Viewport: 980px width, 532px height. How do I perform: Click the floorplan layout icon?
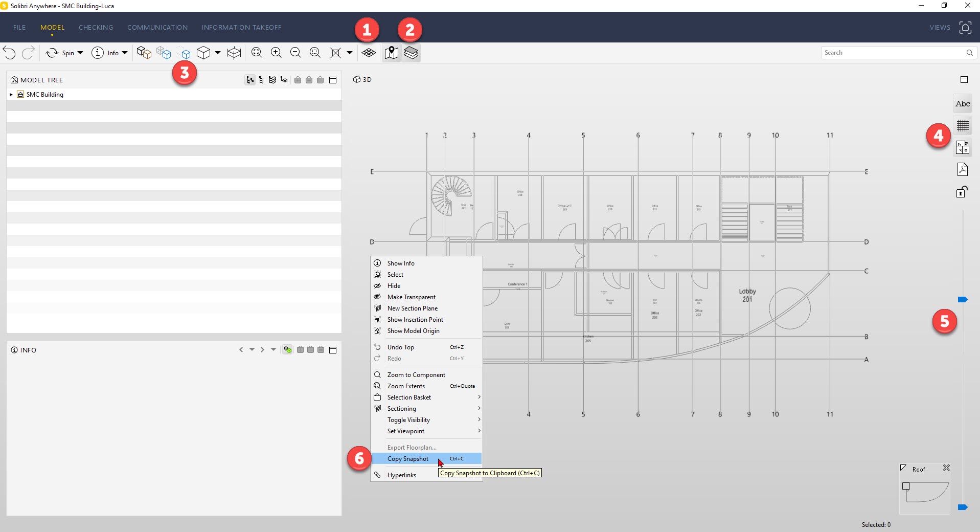963,148
